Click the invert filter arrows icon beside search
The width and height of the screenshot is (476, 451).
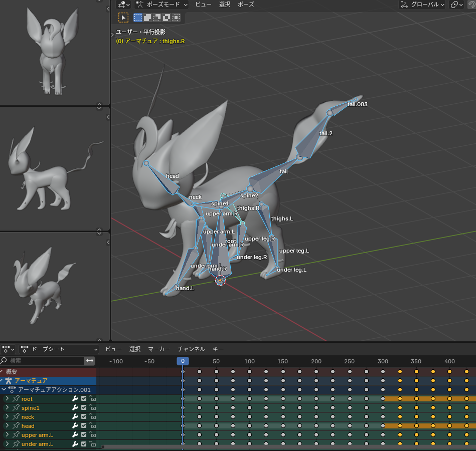[90, 360]
